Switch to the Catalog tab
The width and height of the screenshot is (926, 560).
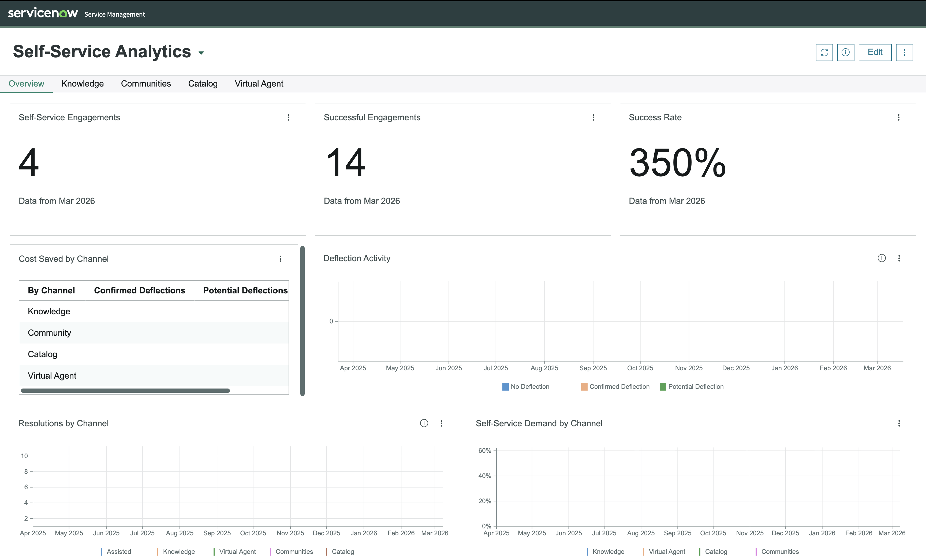[x=203, y=83]
